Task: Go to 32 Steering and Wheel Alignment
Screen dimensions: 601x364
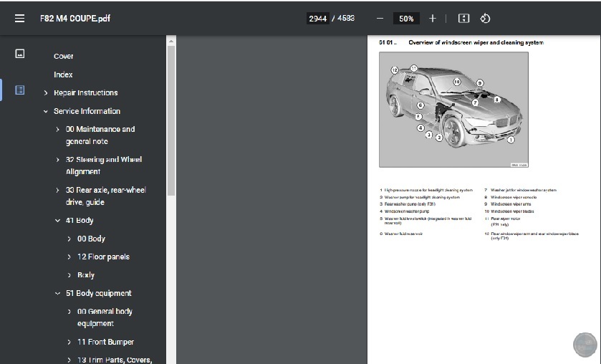Action: pyautogui.click(x=104, y=166)
